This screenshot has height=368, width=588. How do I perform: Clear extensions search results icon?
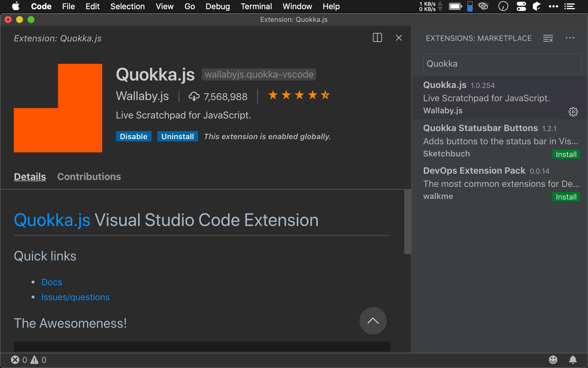pyautogui.click(x=548, y=38)
